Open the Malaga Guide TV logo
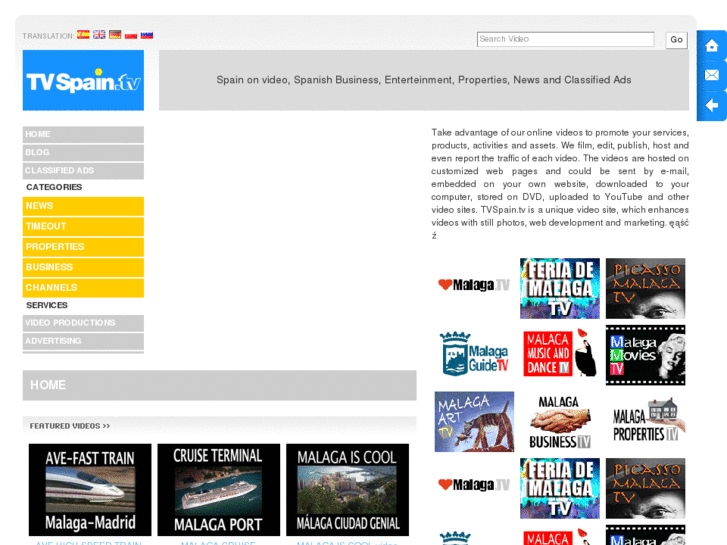Image resolution: width=727 pixels, height=545 pixels. click(x=474, y=355)
